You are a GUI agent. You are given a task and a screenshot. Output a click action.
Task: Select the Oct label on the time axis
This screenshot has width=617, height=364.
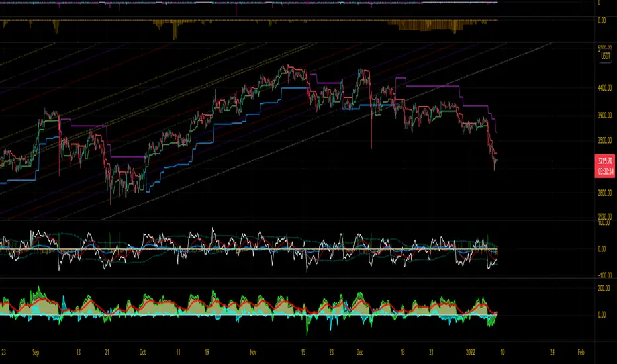[142, 353]
